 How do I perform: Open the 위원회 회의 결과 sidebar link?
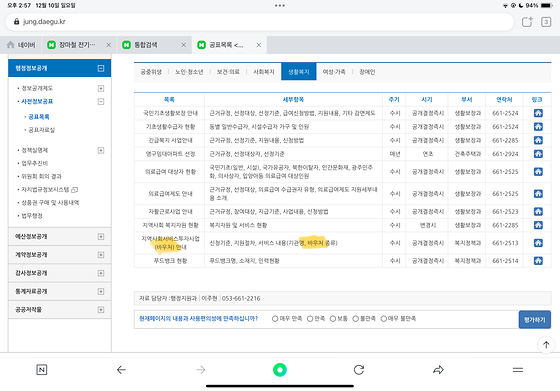point(41,176)
